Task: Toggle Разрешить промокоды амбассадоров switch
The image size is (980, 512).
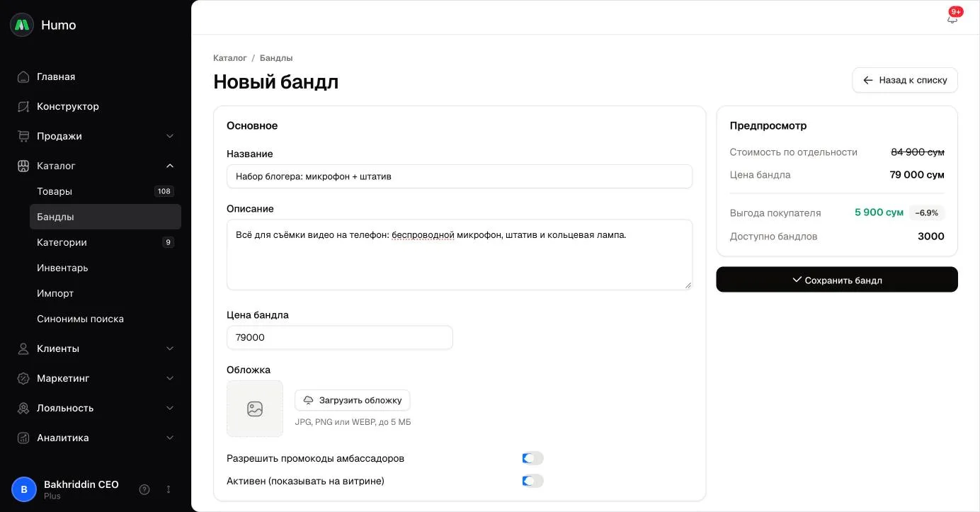Action: 532,458
